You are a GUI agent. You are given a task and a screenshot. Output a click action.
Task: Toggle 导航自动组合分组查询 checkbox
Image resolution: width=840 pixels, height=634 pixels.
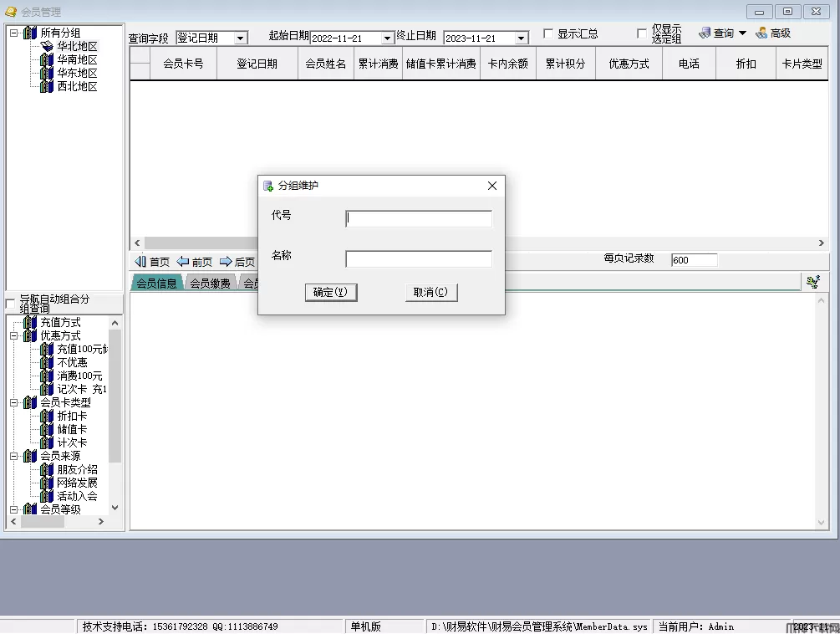pyautogui.click(x=10, y=304)
